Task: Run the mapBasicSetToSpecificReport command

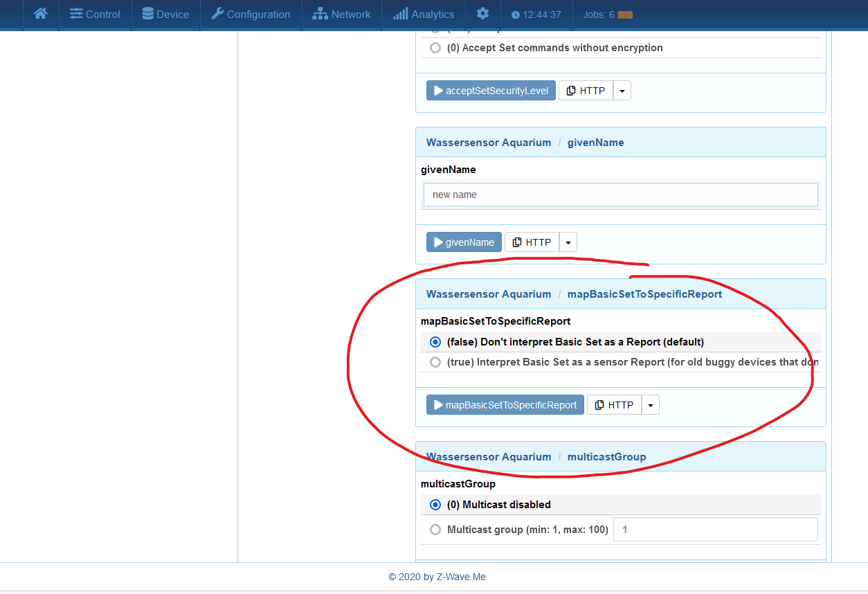Action: pyautogui.click(x=505, y=405)
